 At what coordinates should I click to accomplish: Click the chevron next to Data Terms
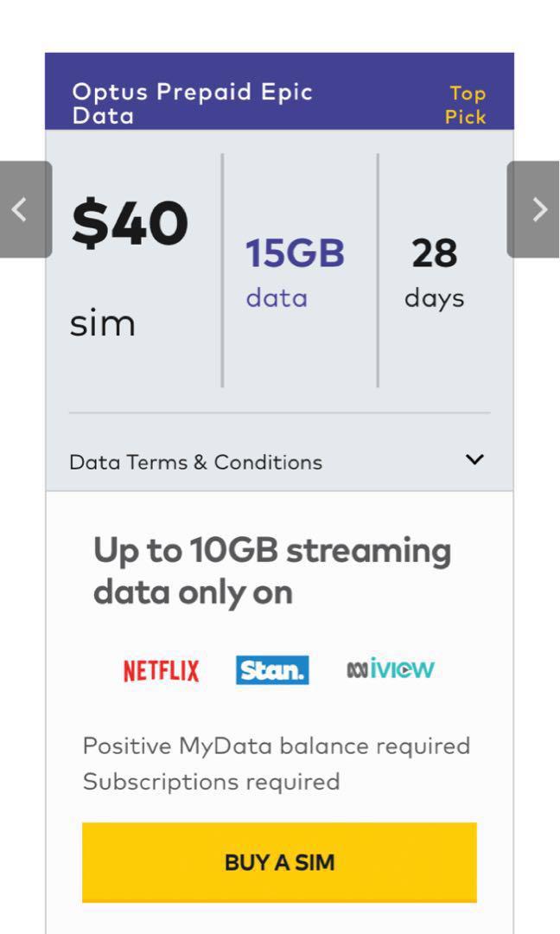pos(474,460)
